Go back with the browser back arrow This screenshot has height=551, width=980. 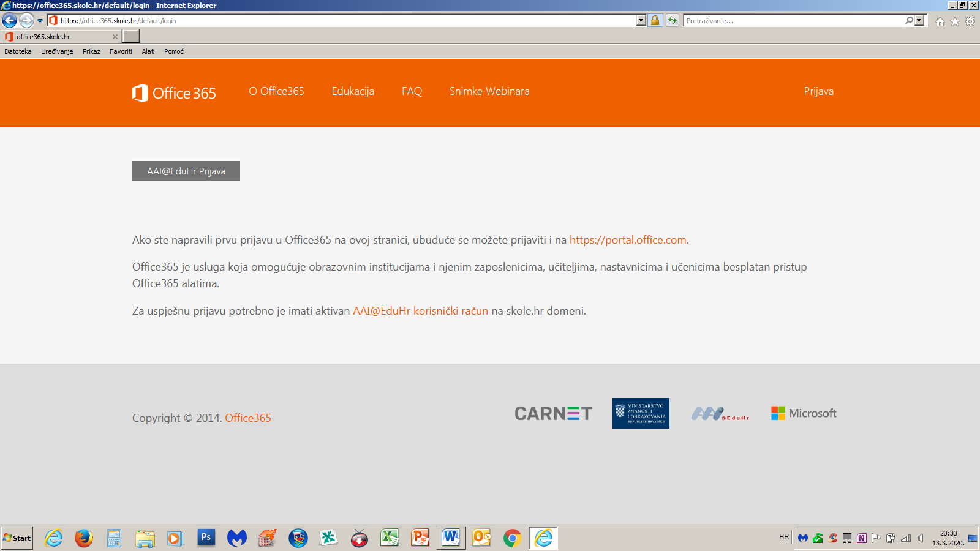click(10, 20)
